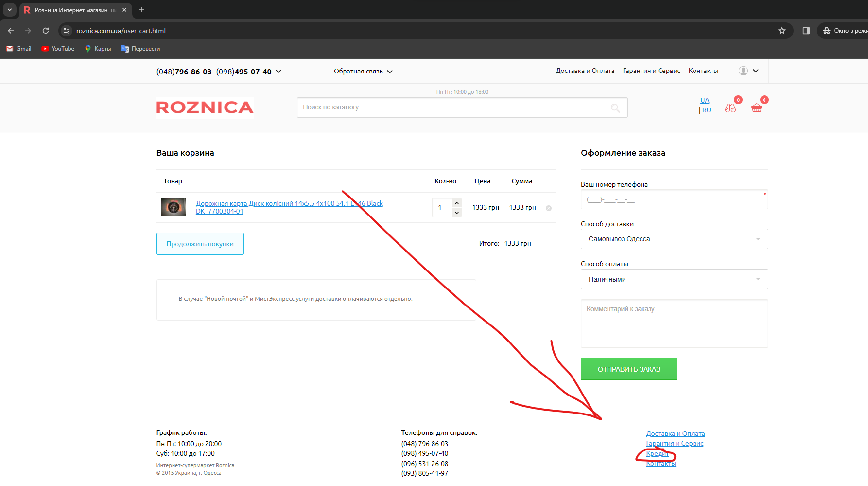Viewport: 868px width, 486px height.
Task: Remove the item from the cart
Action: pos(549,208)
